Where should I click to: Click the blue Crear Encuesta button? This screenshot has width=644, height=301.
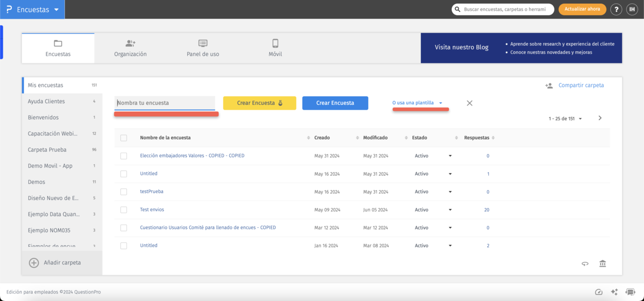tap(335, 103)
